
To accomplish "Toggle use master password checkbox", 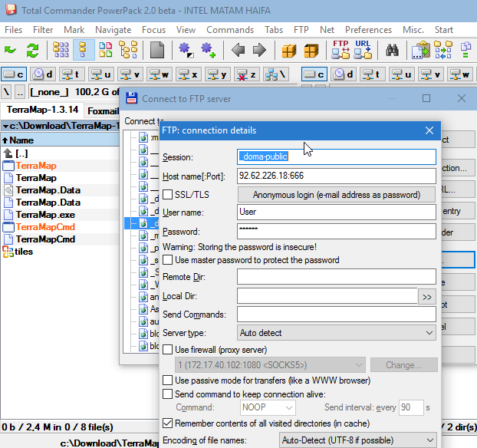I will point(168,260).
